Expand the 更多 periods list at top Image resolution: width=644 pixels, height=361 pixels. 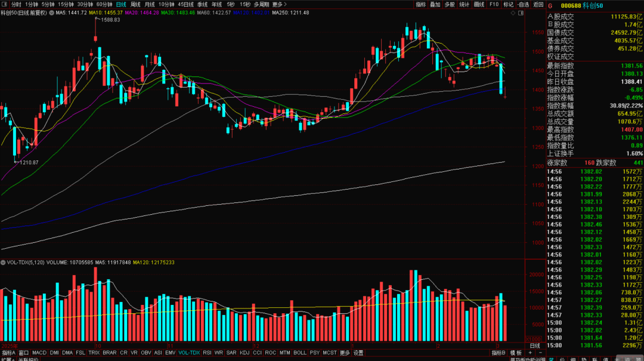278,4
